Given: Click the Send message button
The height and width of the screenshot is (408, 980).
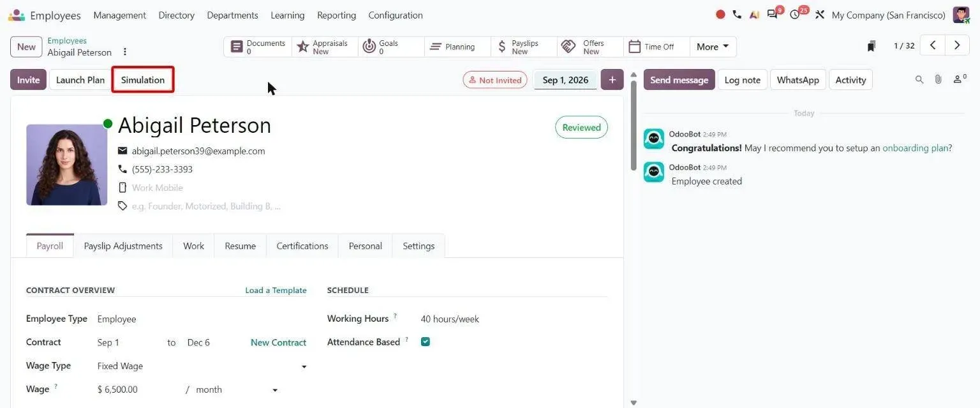Looking at the screenshot, I should (679, 80).
